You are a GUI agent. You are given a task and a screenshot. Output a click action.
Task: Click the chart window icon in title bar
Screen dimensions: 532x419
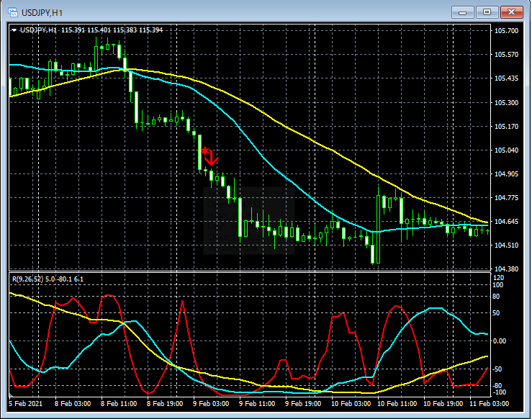point(13,12)
